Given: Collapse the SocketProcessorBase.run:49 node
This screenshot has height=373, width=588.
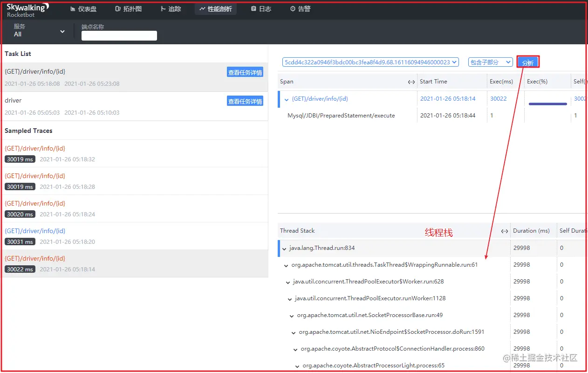Looking at the screenshot, I should click(x=292, y=316).
